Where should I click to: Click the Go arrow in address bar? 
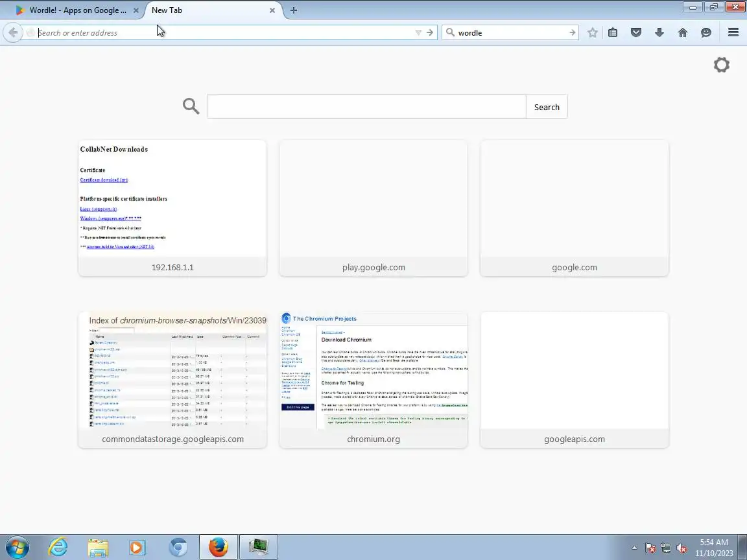point(430,33)
